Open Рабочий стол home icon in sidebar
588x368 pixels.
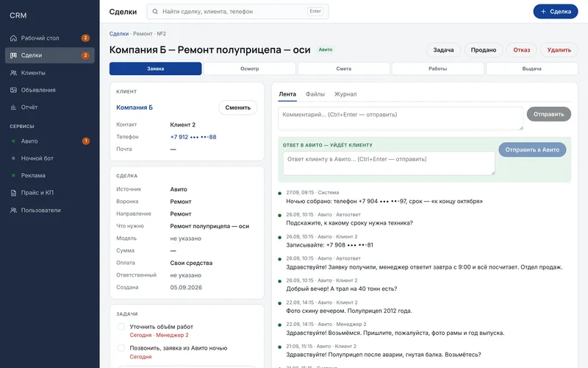[x=13, y=38]
